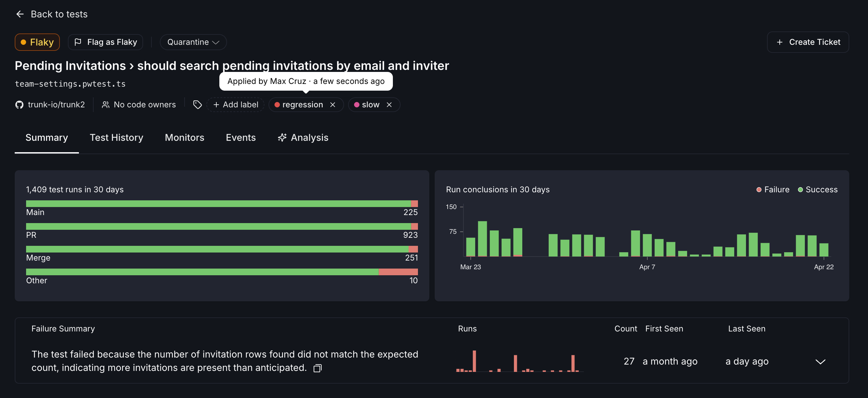
Task: Click Create Ticket button
Action: (808, 42)
